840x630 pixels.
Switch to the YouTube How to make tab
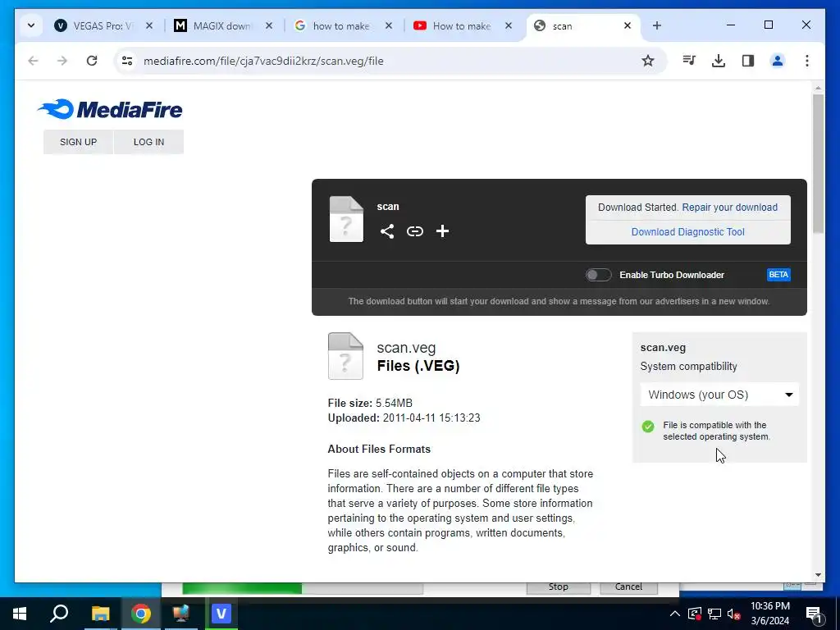(463, 25)
